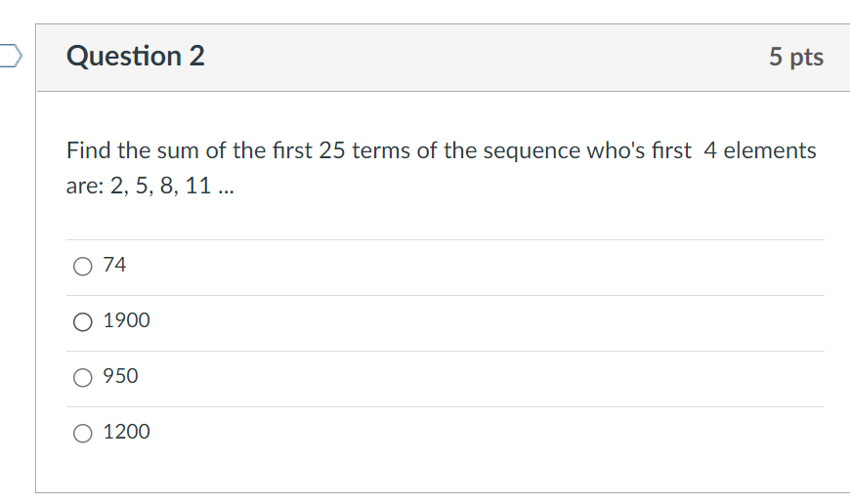
Task: Mark the 950 radio button
Action: [x=83, y=376]
